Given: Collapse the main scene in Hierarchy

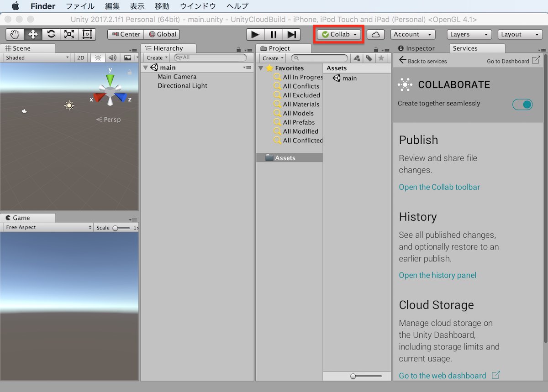Looking at the screenshot, I should pos(146,68).
